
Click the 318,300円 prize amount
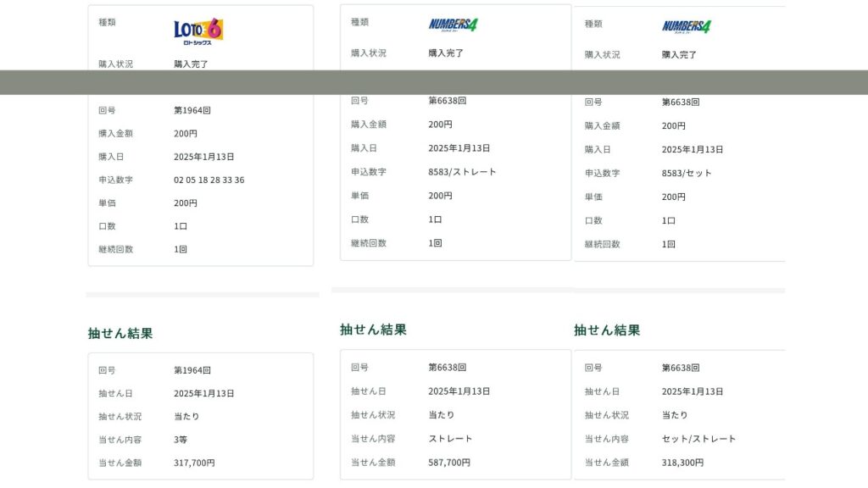[682, 463]
